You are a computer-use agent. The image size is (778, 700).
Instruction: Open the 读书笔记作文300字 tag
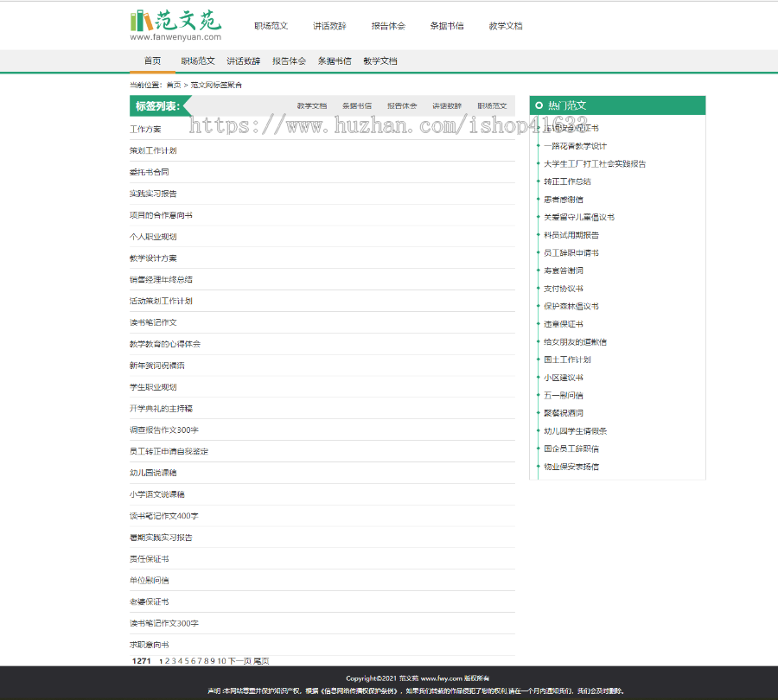(164, 623)
